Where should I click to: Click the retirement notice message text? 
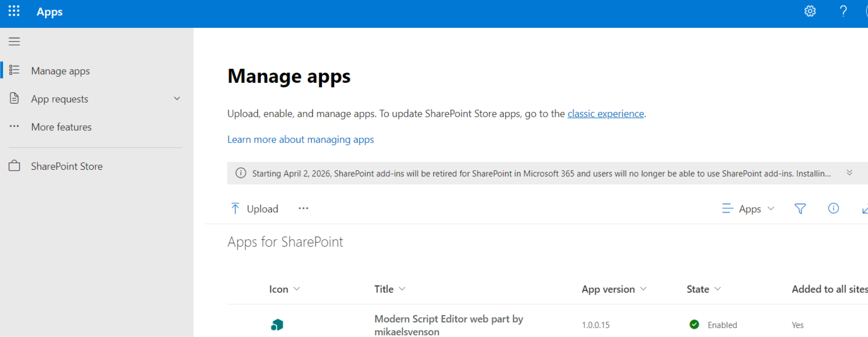tap(541, 173)
